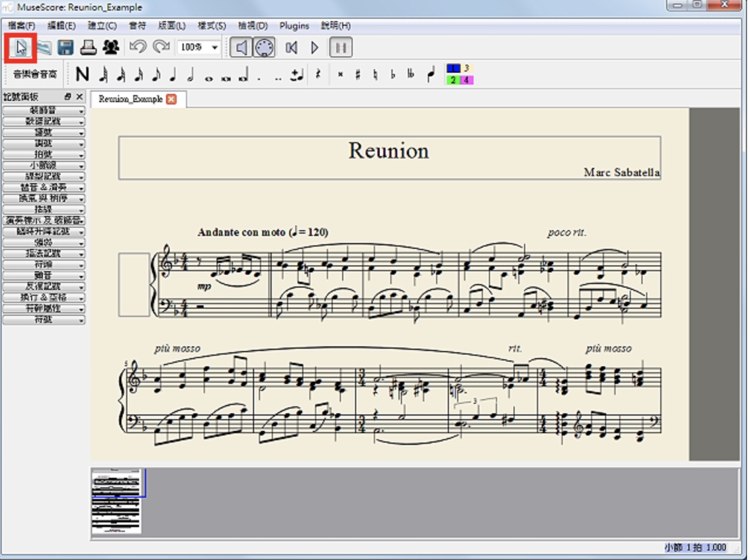This screenshot has width=750, height=560.
Task: Open the Plugins menu
Action: pyautogui.click(x=294, y=26)
